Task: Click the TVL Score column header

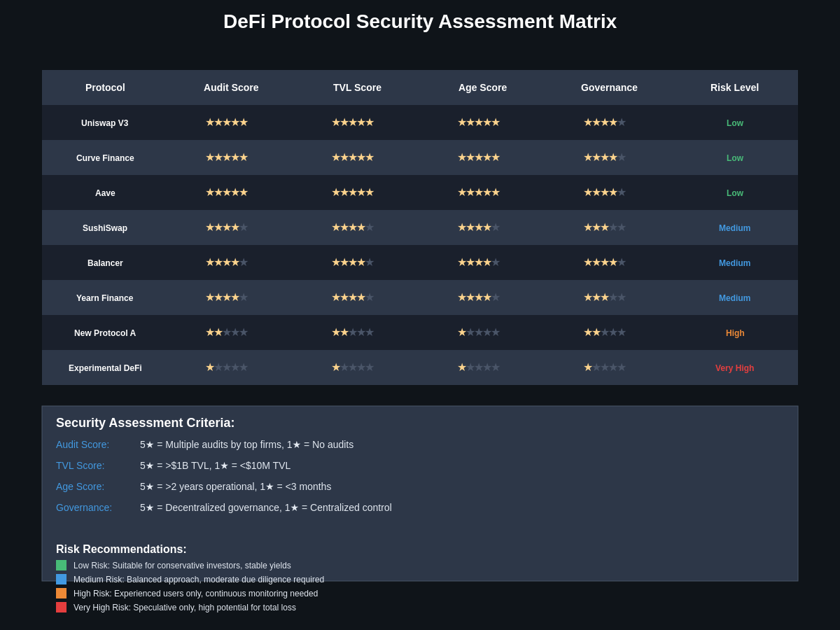Action: click(x=357, y=87)
